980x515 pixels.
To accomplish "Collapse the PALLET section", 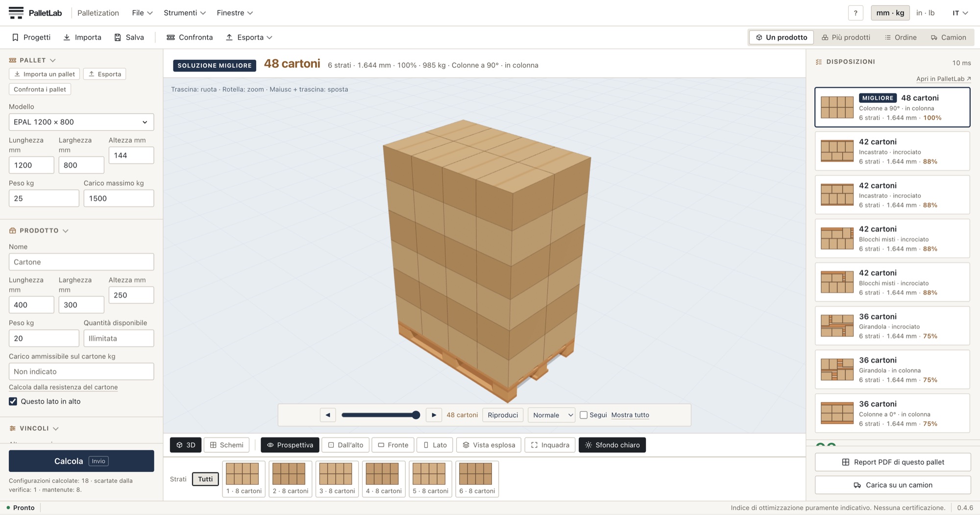I will (x=33, y=60).
